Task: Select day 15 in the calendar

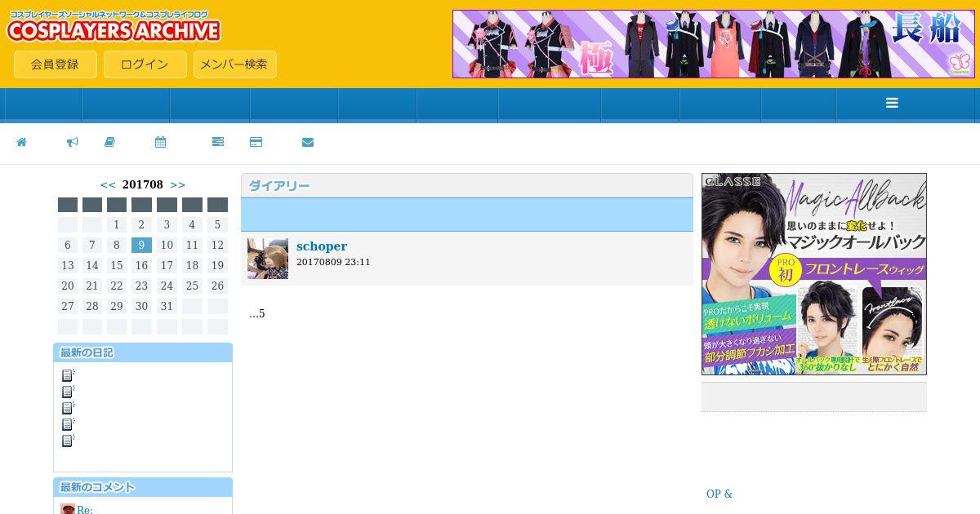Action: coord(117,265)
